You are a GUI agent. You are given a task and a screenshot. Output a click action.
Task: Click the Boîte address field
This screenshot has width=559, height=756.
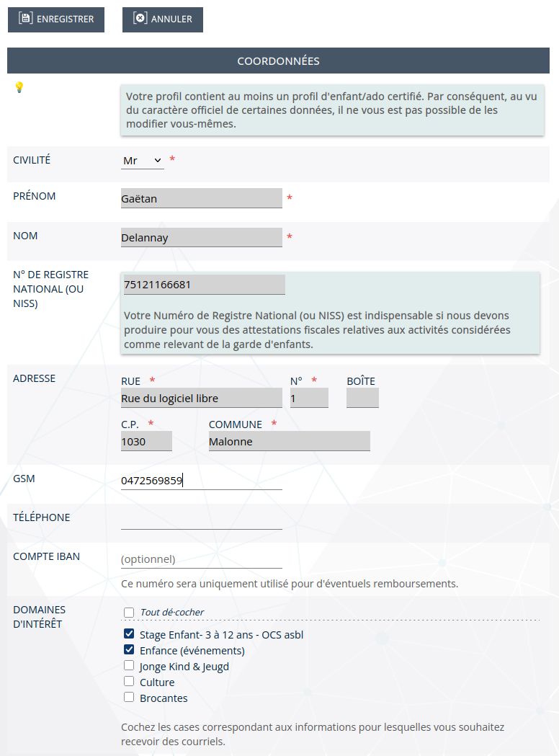362,398
